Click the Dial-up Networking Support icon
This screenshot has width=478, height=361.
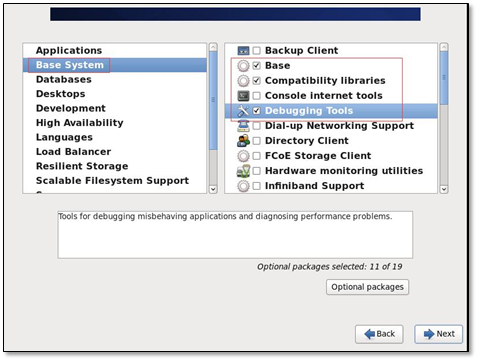pyautogui.click(x=243, y=126)
